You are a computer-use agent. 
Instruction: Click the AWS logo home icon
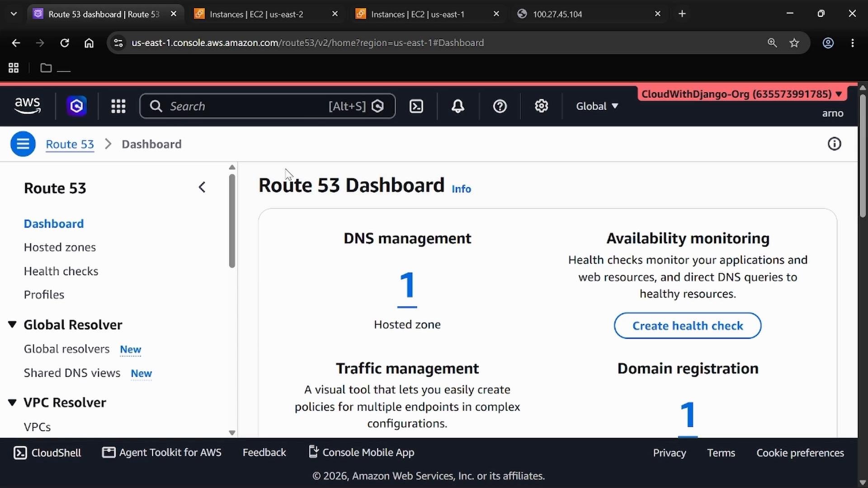(28, 106)
